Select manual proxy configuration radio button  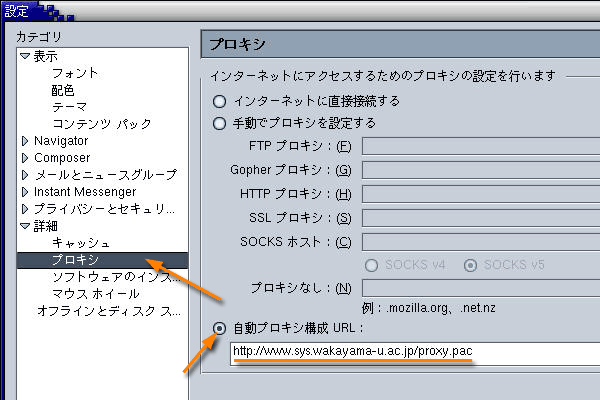click(x=219, y=123)
